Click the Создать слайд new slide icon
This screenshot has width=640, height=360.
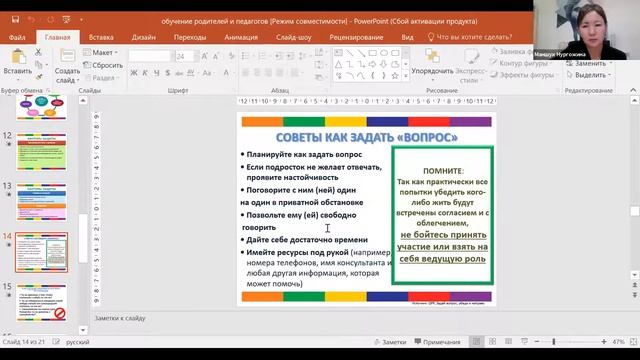tap(67, 56)
